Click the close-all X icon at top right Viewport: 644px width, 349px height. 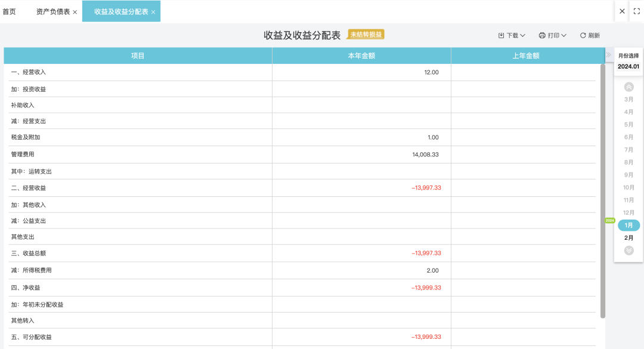pyautogui.click(x=622, y=11)
